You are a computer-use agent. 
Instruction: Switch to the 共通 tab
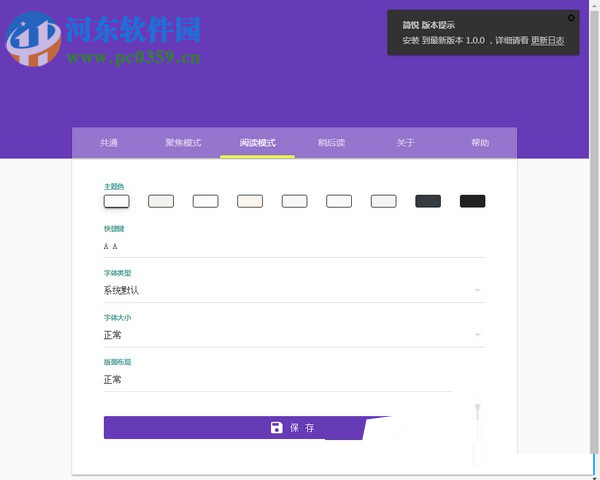pos(109,143)
